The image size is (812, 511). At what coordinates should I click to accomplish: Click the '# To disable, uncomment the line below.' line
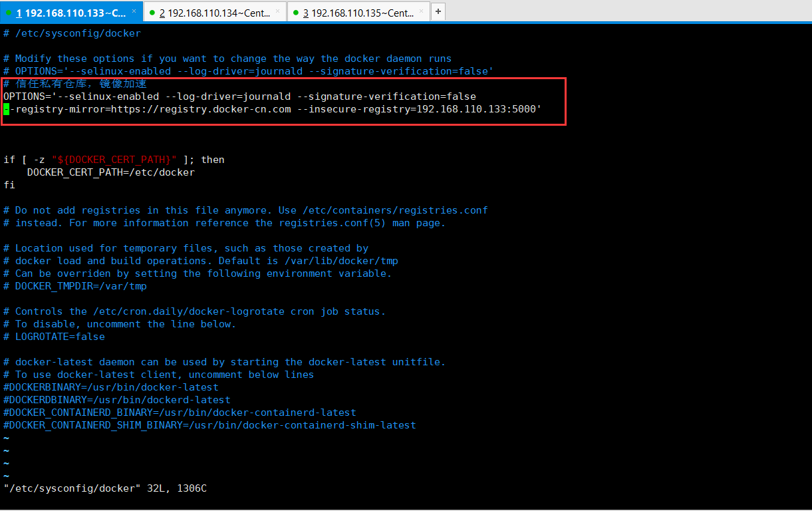(120, 324)
